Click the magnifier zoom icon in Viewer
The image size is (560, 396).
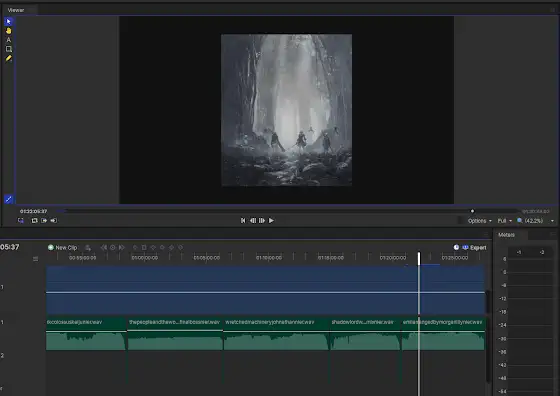[x=520, y=221]
